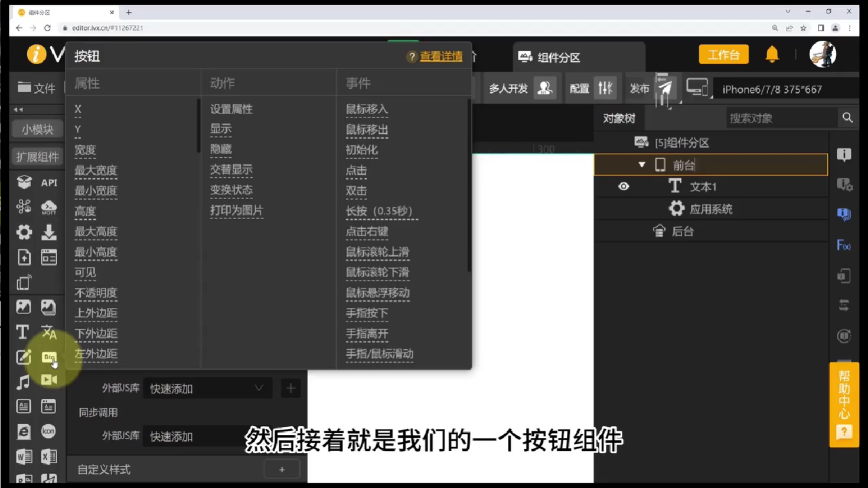The height and width of the screenshot is (488, 868).
Task: Click the events column scrollbar
Action: point(469,186)
